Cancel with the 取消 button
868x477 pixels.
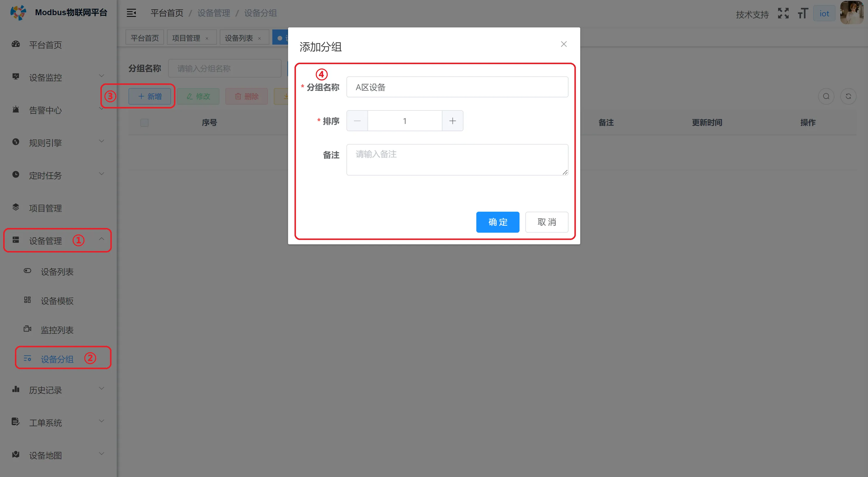(x=547, y=222)
